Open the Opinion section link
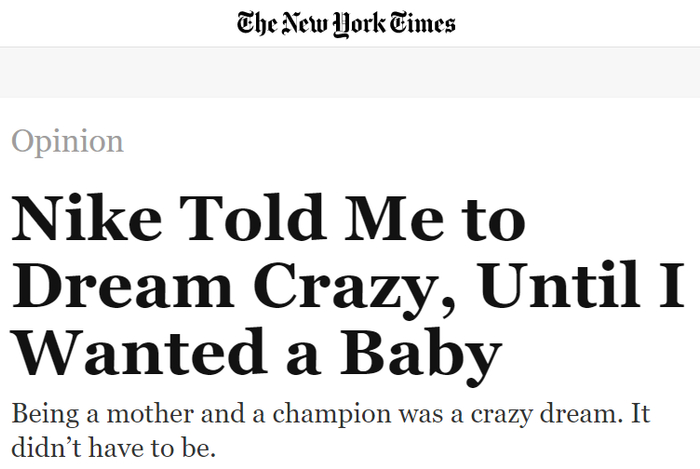 67,141
